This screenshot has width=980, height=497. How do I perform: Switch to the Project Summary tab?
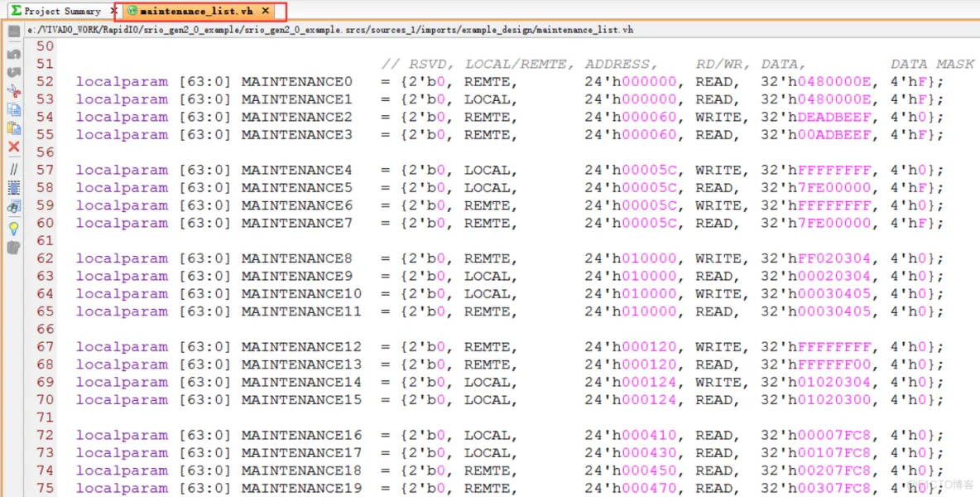click(x=63, y=11)
